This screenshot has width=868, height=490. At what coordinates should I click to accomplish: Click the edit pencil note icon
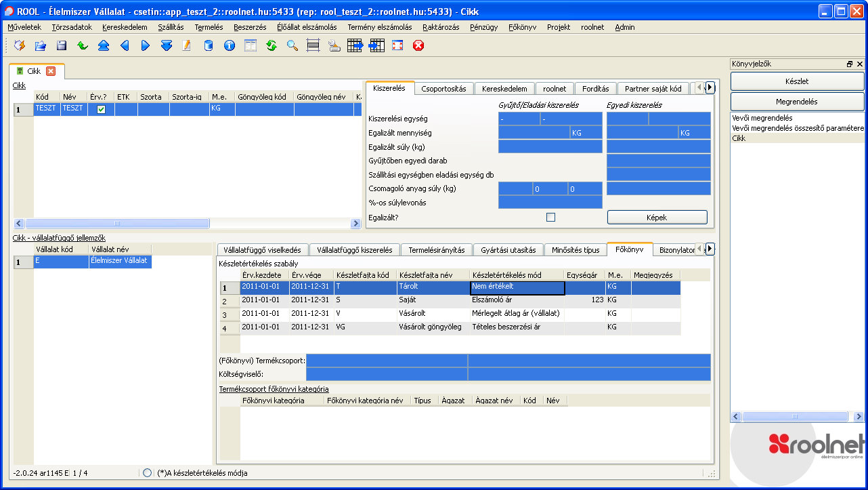click(187, 46)
